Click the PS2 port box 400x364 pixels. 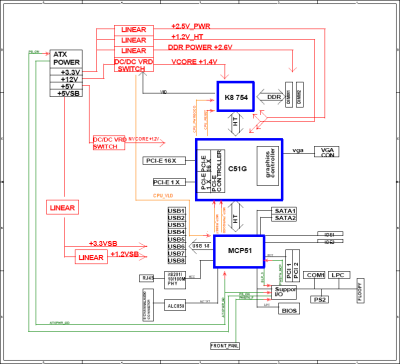[x=320, y=300]
